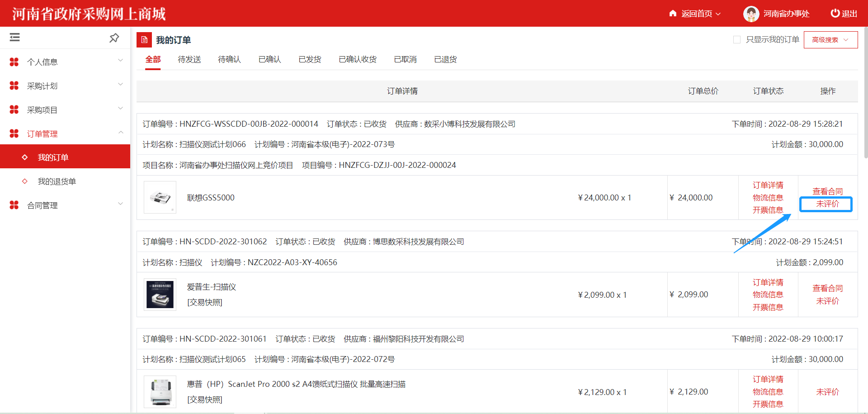
Task: Click the 个人信息 four-dot icon
Action: coord(14,62)
